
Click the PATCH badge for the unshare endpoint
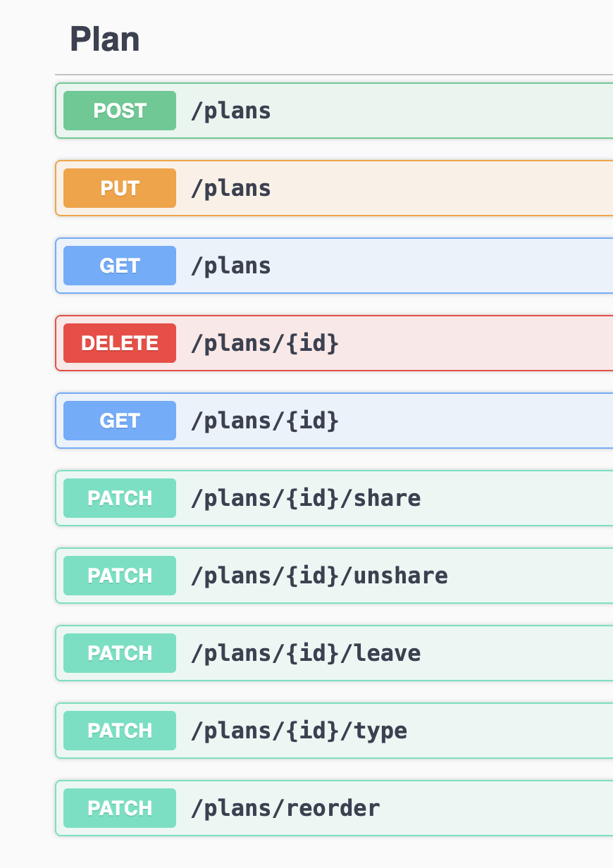(x=120, y=576)
